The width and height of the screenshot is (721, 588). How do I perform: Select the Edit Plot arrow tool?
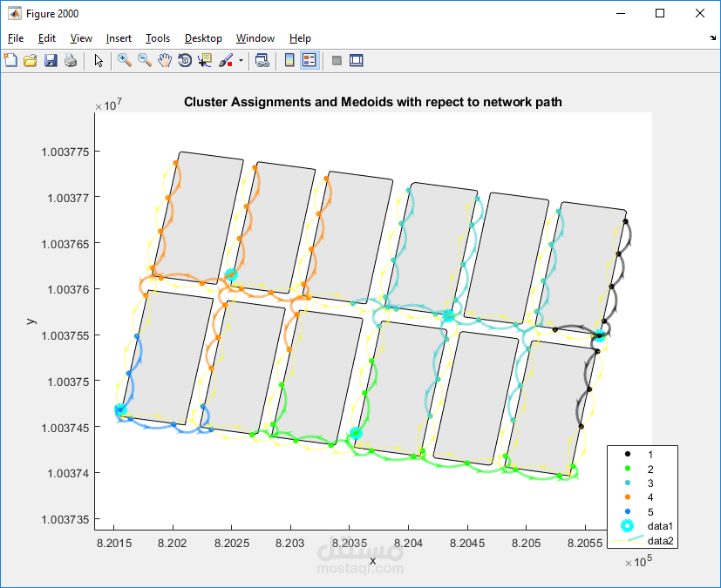coord(99,60)
